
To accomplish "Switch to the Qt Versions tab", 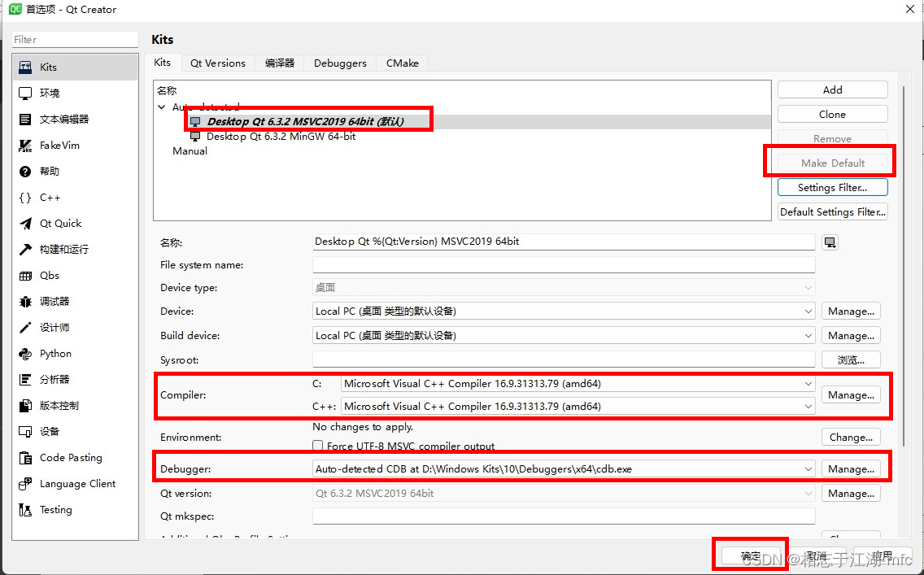I will pyautogui.click(x=218, y=63).
